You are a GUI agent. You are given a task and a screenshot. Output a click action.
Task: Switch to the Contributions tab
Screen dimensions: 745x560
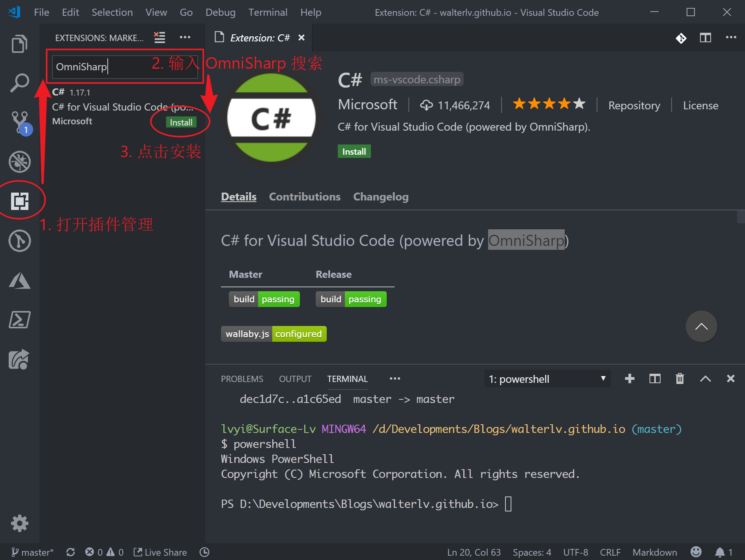coord(305,197)
